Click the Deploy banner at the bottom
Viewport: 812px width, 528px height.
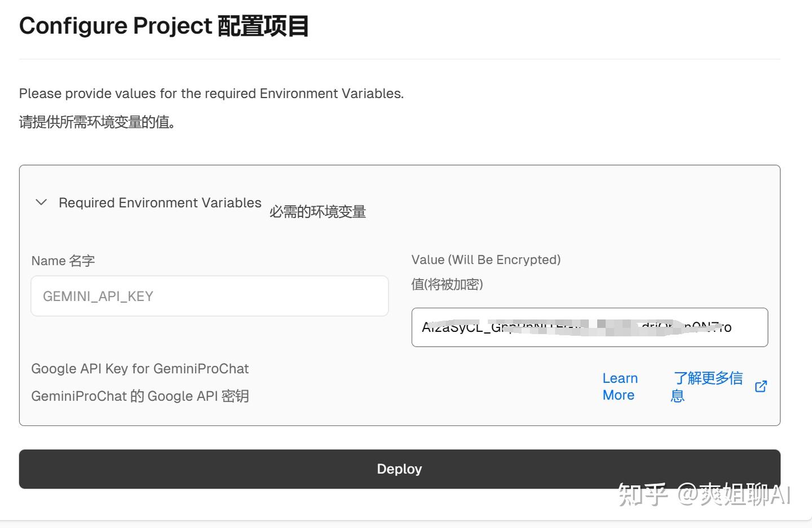399,468
